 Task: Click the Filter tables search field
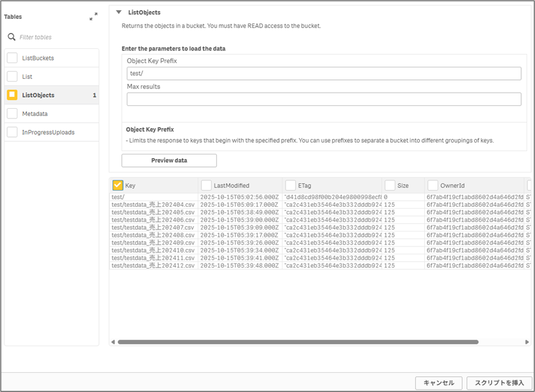pos(54,37)
